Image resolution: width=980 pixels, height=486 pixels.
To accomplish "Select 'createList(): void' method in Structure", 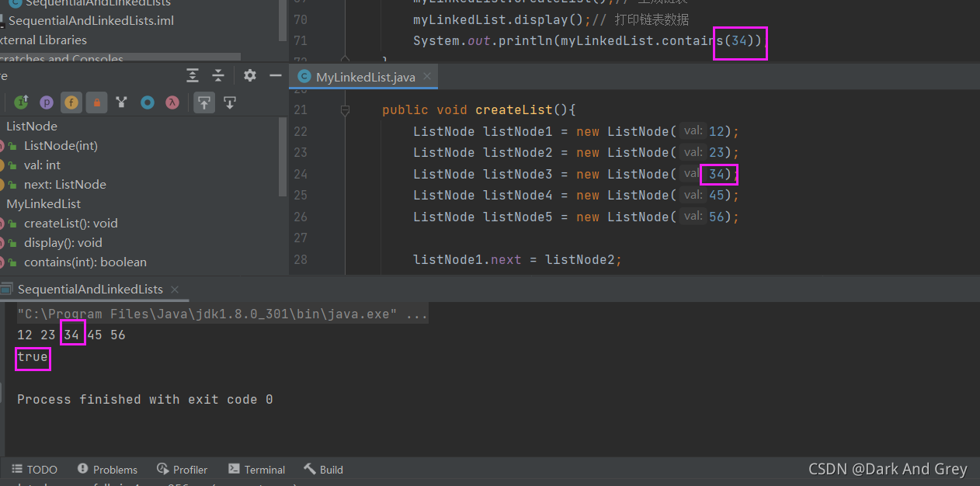I will 71,223.
